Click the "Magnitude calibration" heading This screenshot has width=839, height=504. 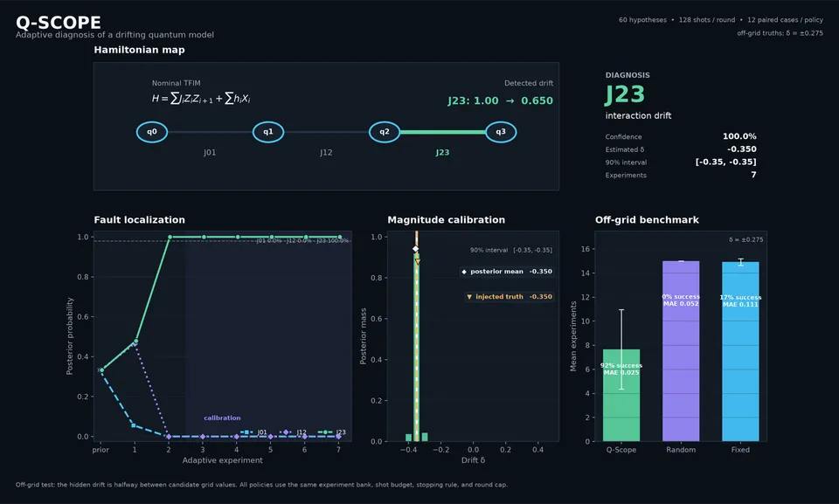447,220
